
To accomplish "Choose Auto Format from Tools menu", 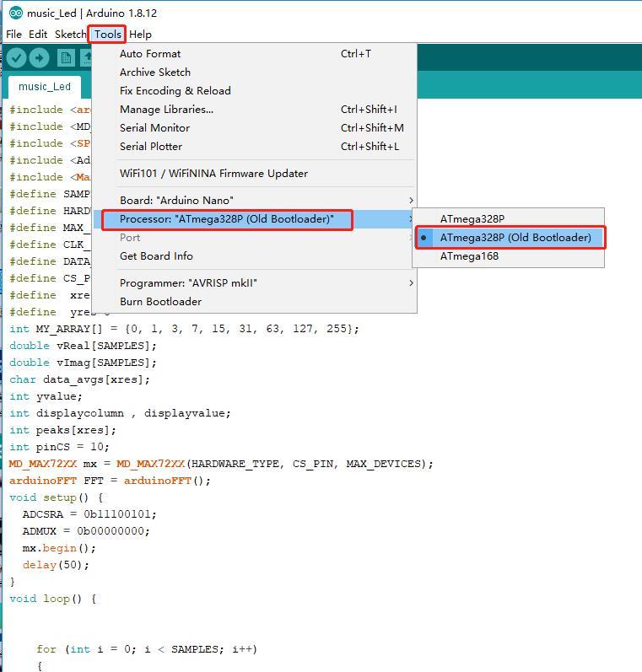I will click(254, 54).
